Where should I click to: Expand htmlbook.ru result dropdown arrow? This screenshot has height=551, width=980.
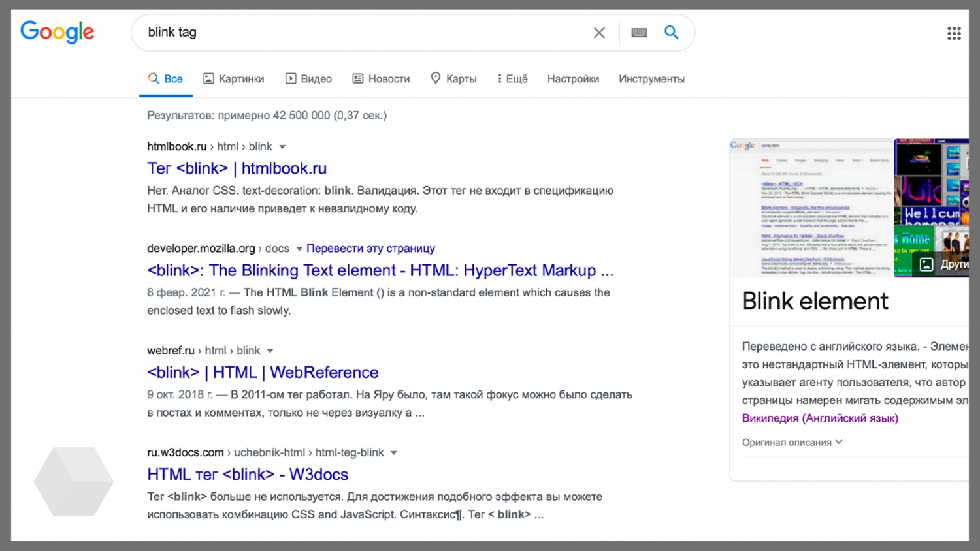pyautogui.click(x=282, y=147)
